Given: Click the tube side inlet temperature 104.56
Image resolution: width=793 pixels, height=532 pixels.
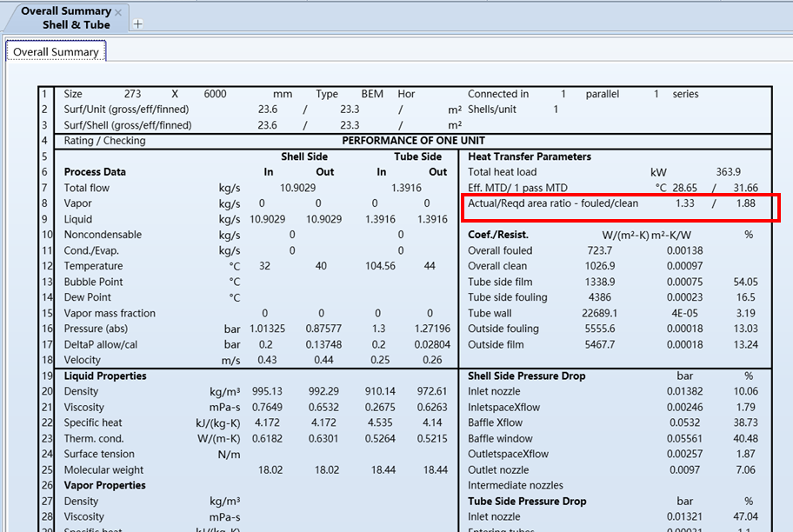Looking at the screenshot, I should 380,266.
